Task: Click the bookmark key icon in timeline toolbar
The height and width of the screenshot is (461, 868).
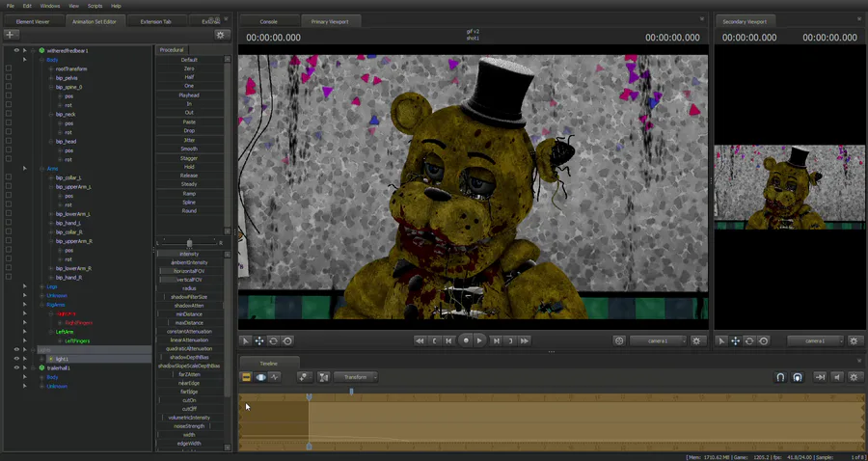Action: click(304, 377)
